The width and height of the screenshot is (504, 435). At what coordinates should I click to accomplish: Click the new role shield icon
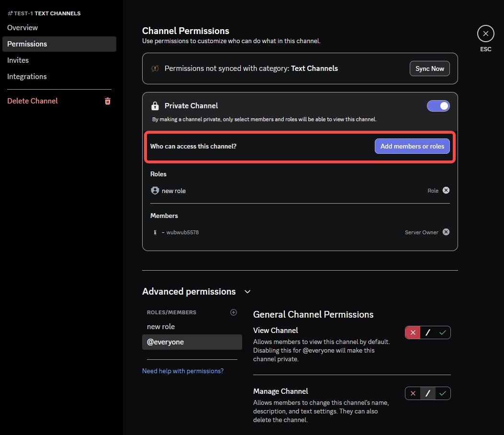(x=155, y=191)
